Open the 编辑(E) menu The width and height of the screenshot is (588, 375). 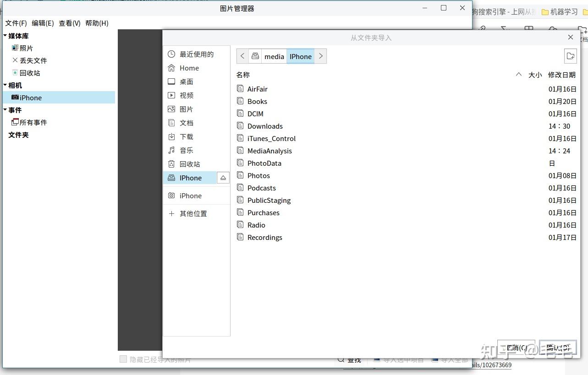[x=43, y=23]
